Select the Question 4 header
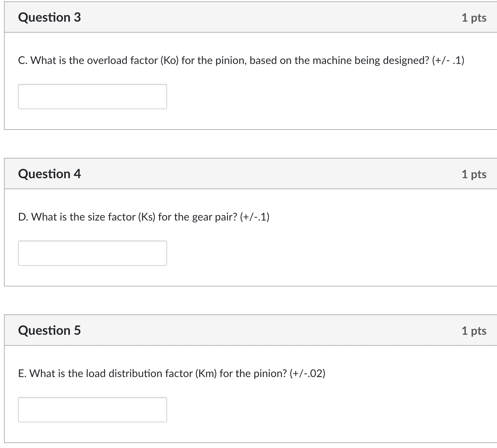The height and width of the screenshot is (448, 497). point(49,173)
